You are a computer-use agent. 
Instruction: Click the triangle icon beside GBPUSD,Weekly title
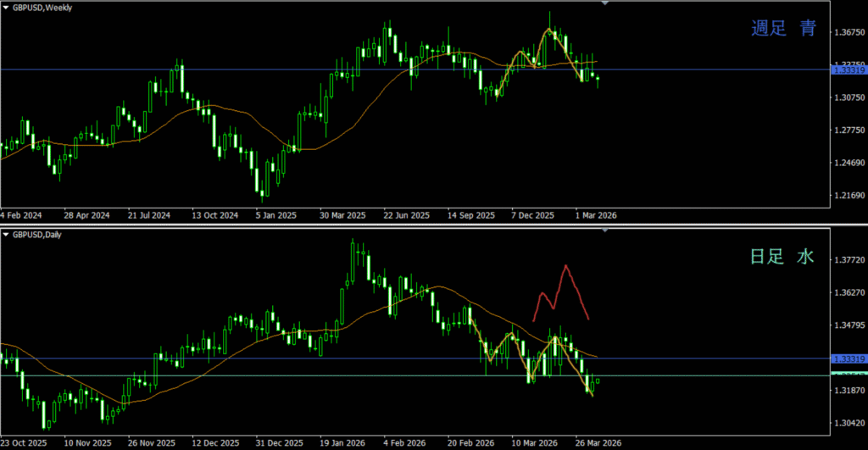(x=5, y=7)
